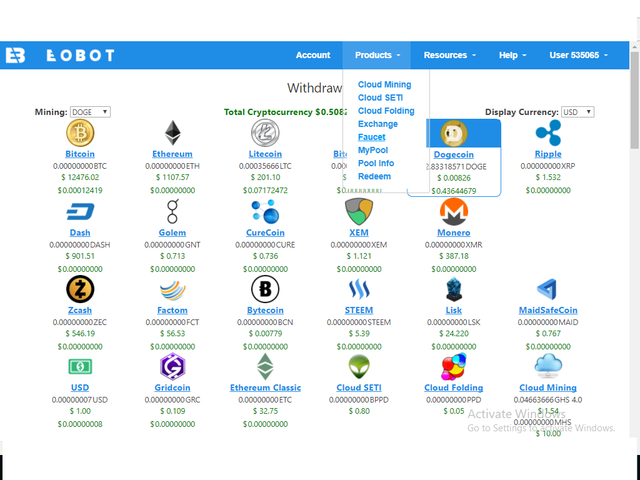The height and width of the screenshot is (480, 640).
Task: Click the Cloud Mining cloud icon
Action: pyautogui.click(x=548, y=366)
